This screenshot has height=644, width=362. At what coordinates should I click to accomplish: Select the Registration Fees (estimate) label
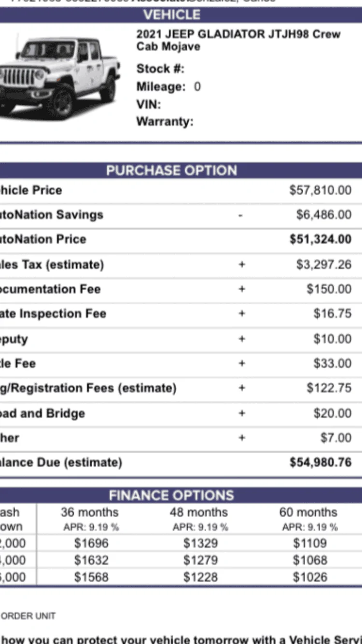pyautogui.click(x=88, y=388)
